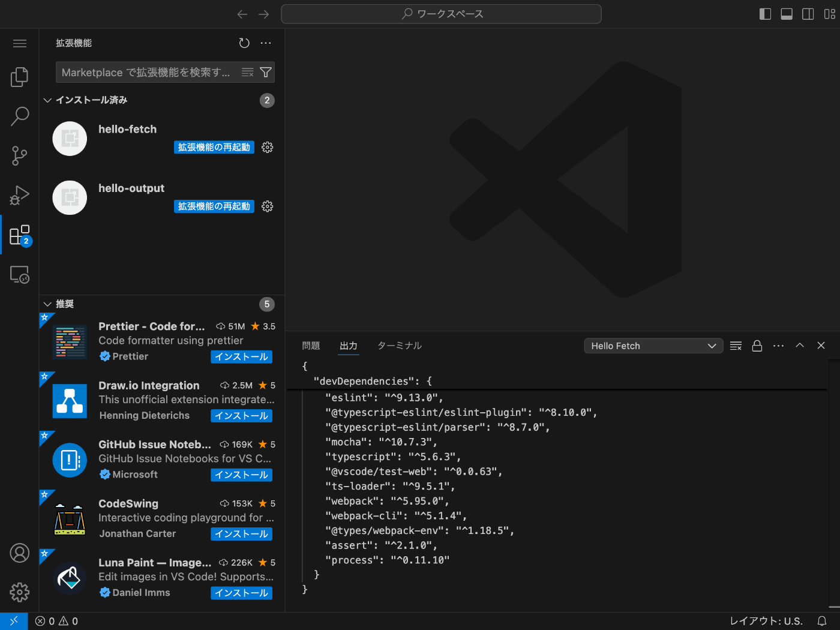Open the Accounts menu icon

click(x=20, y=553)
